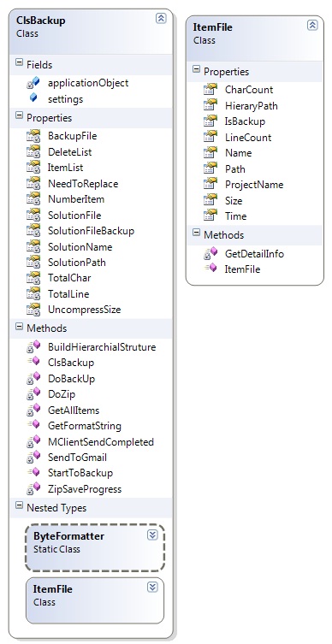Select the SolutionFileBackup property name
The width and height of the screenshot is (332, 644).
point(91,231)
